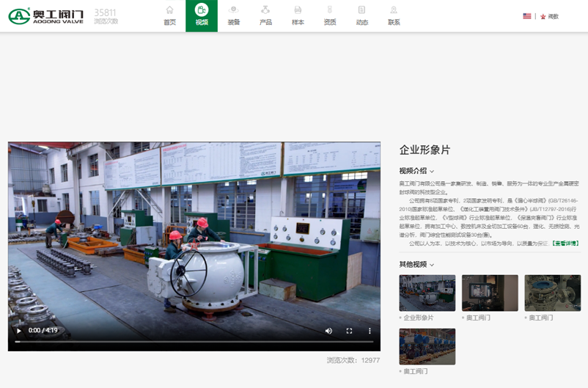Click the video progress bar

coord(194,342)
